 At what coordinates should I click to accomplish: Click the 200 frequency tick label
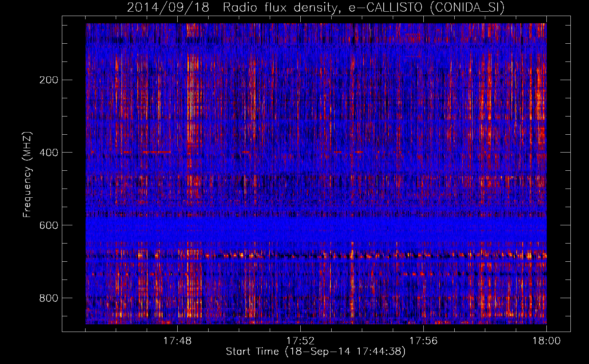(x=49, y=80)
